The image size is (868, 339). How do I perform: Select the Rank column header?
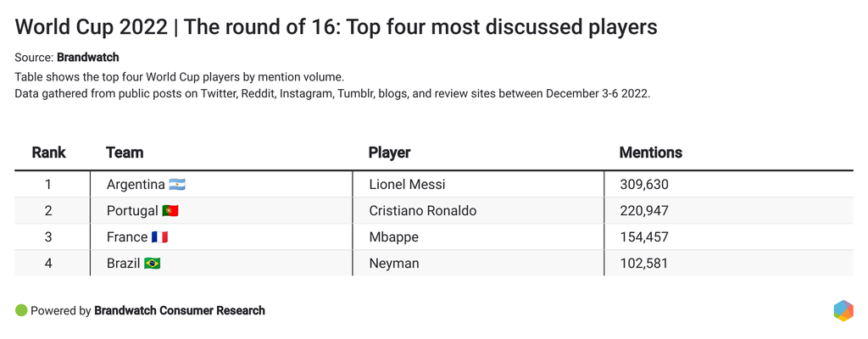coord(48,153)
